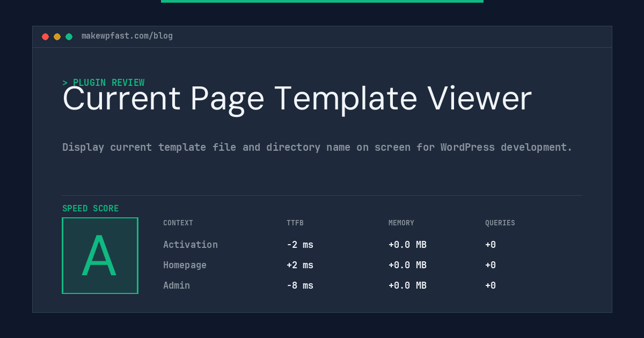Click the makewpfast.com/blog address text
The height and width of the screenshot is (338, 644).
click(127, 36)
